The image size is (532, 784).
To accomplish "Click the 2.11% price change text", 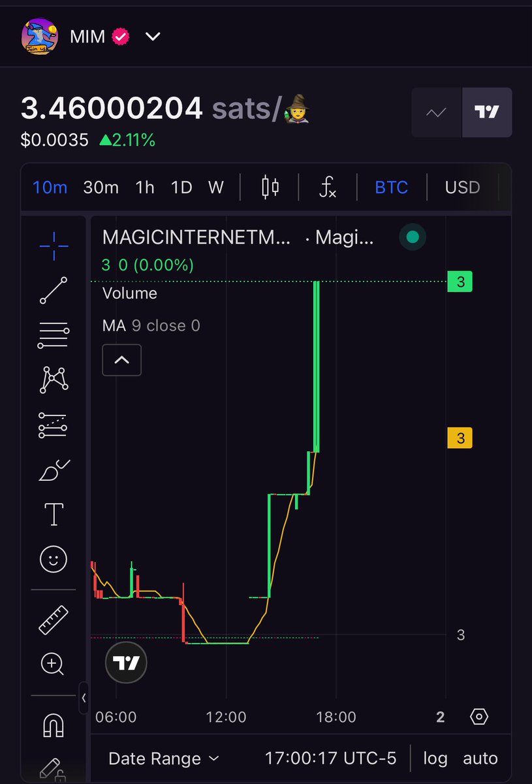I will tap(127, 140).
